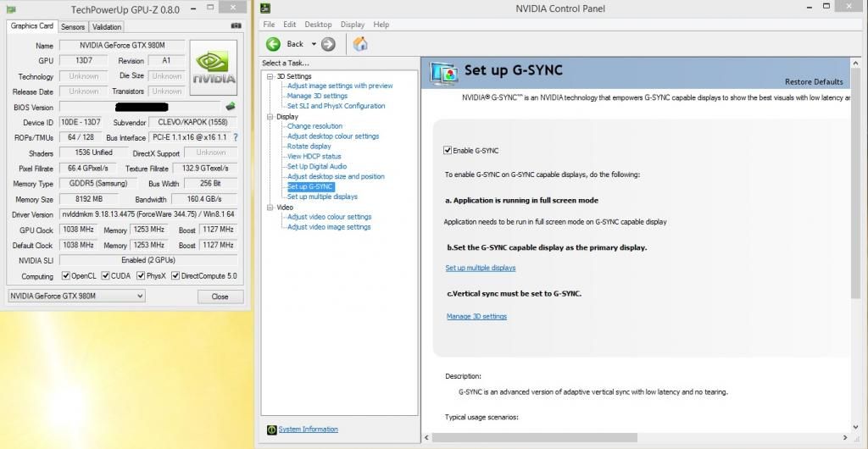The height and width of the screenshot is (449, 868).
Task: Click the G-SYNC monitor header icon
Action: click(443, 73)
